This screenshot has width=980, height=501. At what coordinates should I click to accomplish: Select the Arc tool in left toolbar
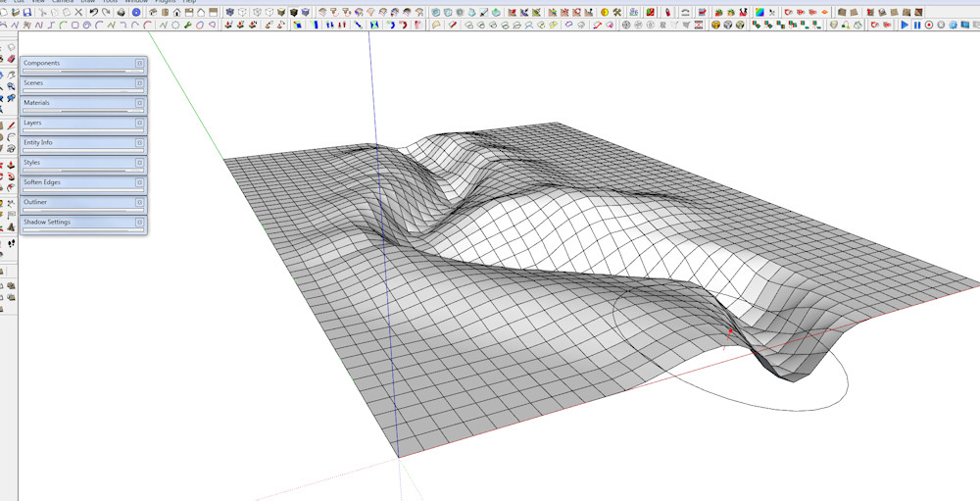click(11, 135)
